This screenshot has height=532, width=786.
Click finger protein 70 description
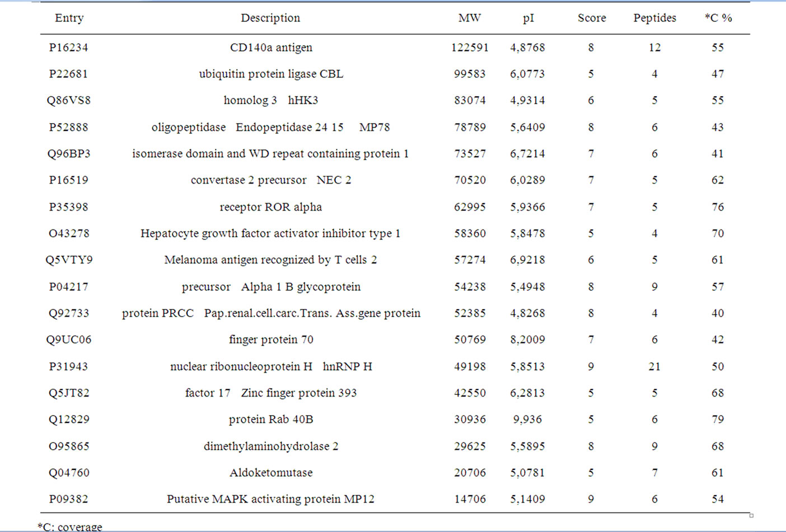click(271, 340)
